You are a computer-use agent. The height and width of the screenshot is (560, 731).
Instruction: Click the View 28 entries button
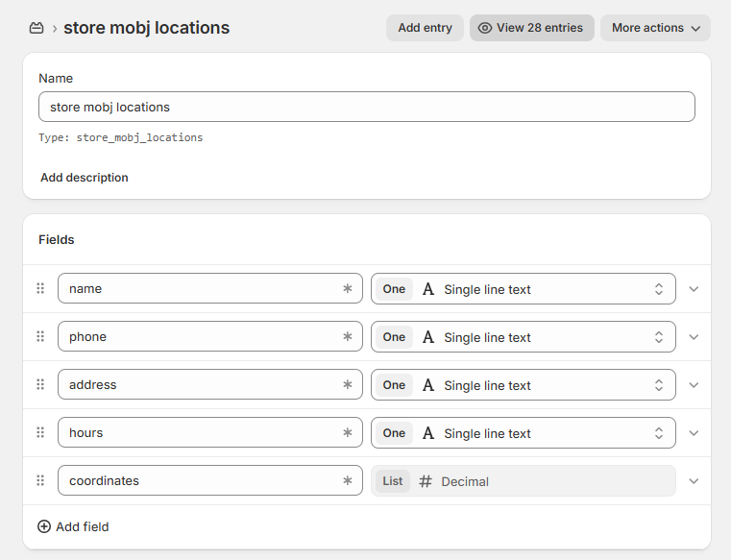click(x=532, y=28)
